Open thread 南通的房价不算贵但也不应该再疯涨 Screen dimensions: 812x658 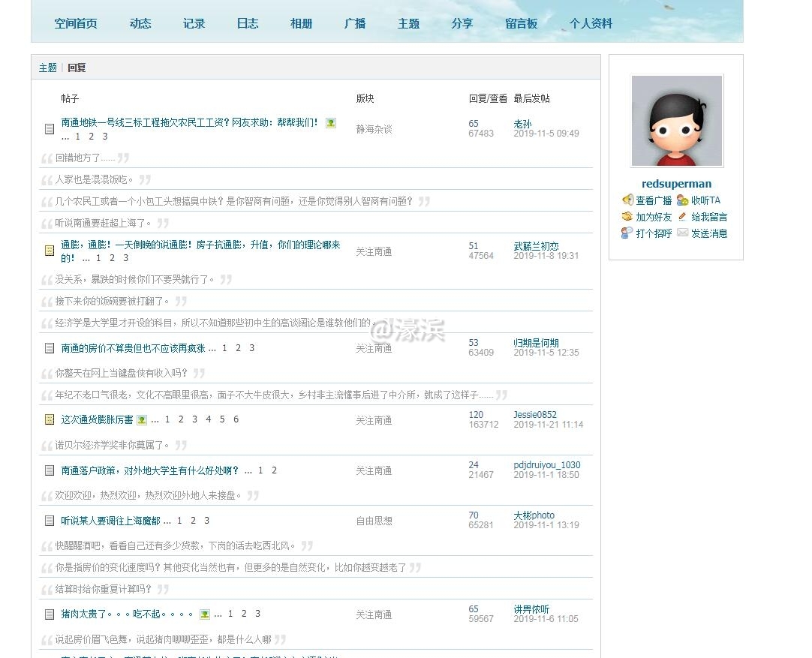click(x=134, y=348)
